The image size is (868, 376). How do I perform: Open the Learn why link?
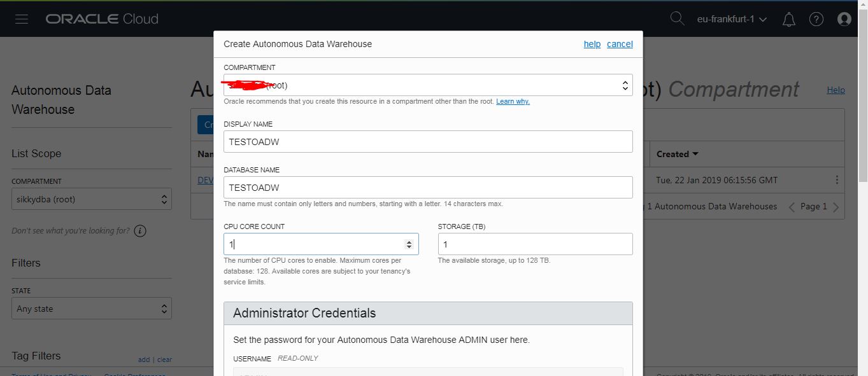[513, 102]
